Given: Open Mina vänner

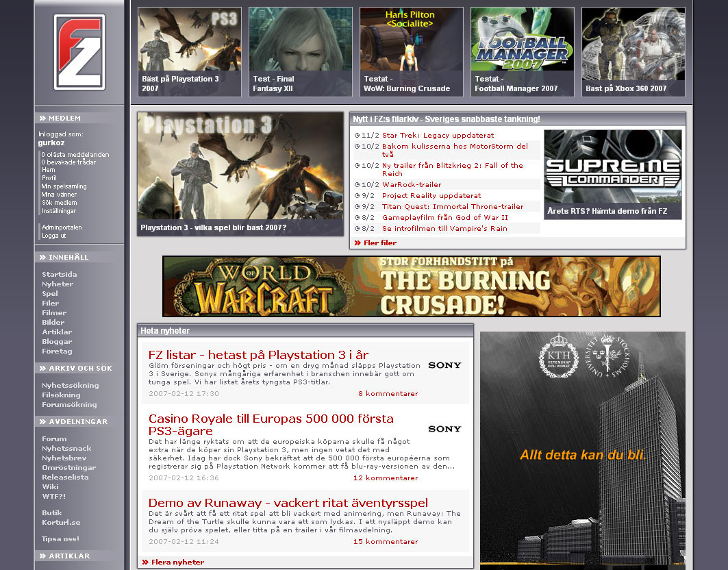Looking at the screenshot, I should pos(59,195).
